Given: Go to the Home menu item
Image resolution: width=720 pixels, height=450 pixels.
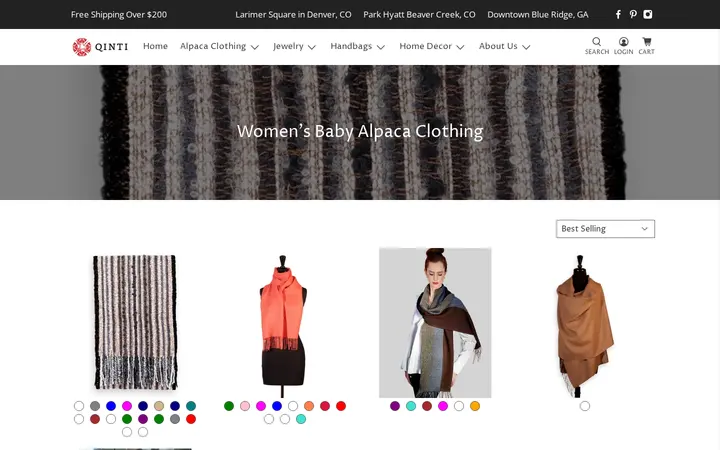Looking at the screenshot, I should 155,46.
